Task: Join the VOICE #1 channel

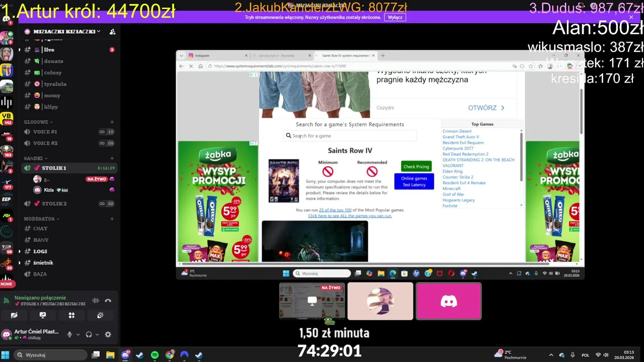Action: [69, 132]
